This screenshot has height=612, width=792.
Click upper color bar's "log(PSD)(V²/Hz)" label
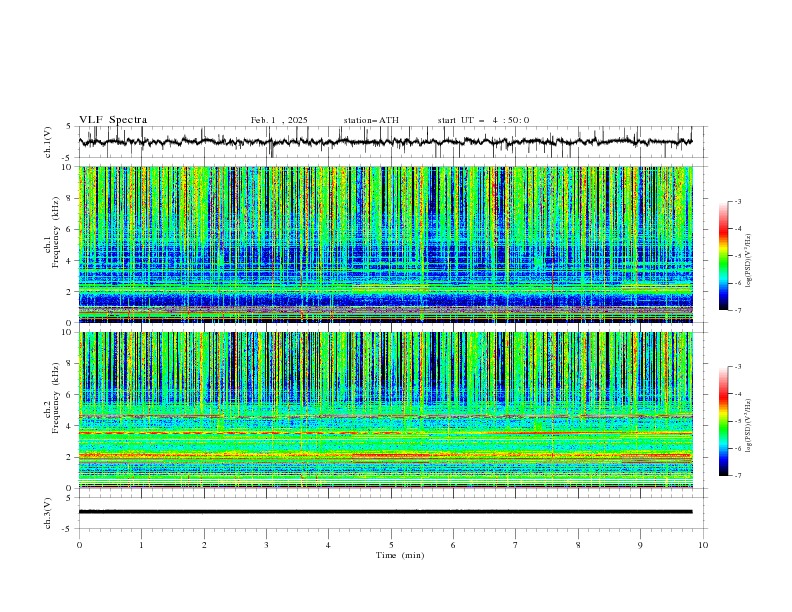pyautogui.click(x=748, y=261)
